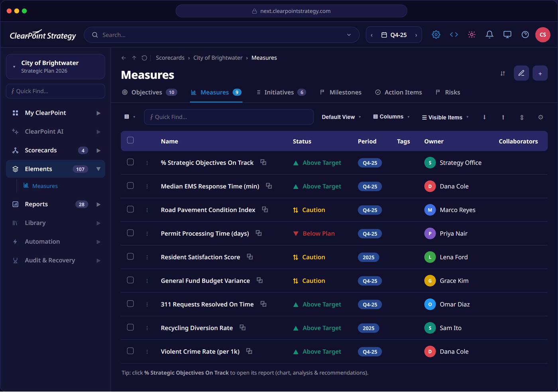Switch to Objectives tab
Viewport: 558px width, 392px height.
point(149,92)
